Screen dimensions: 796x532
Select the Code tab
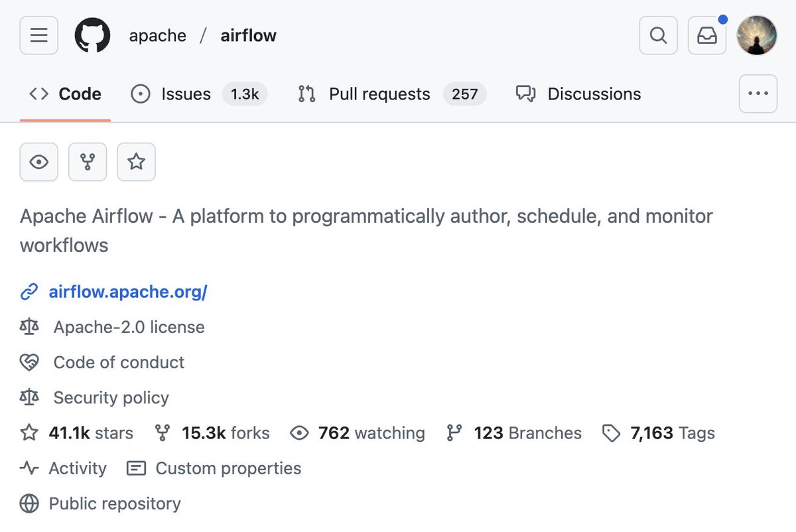click(66, 94)
